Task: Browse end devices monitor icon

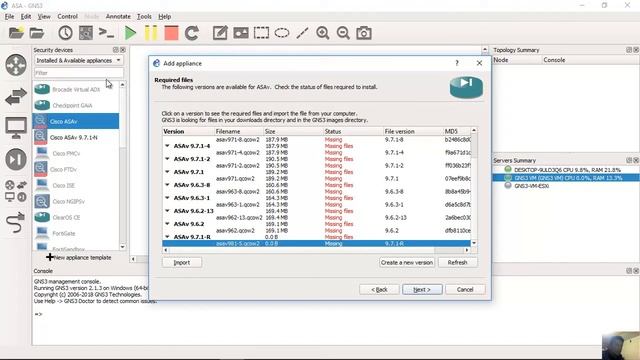Action: (16, 128)
